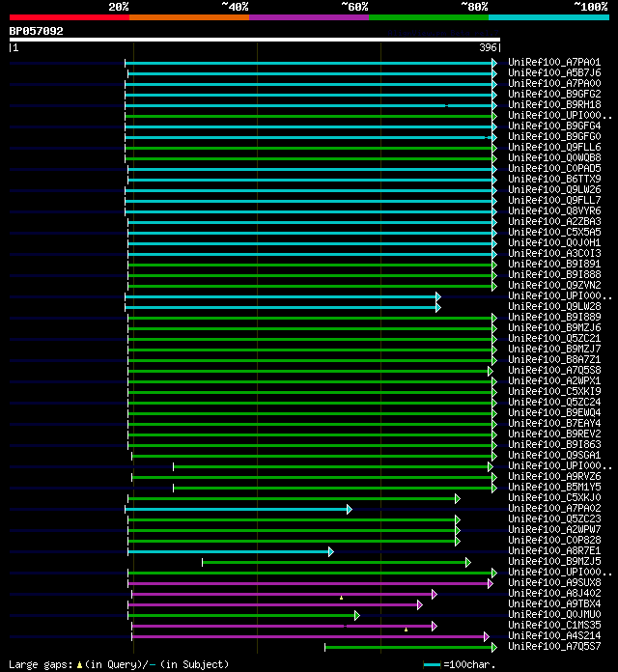The width and height of the screenshot is (618, 672).
Task: Open hit UniRef100_B9RH18
Action: 554,104
